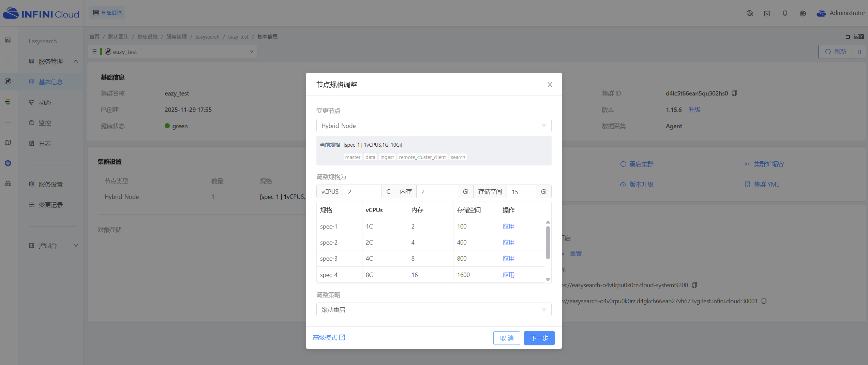Click 集群扩缩容 action
The image size is (868, 365).
pos(764,164)
